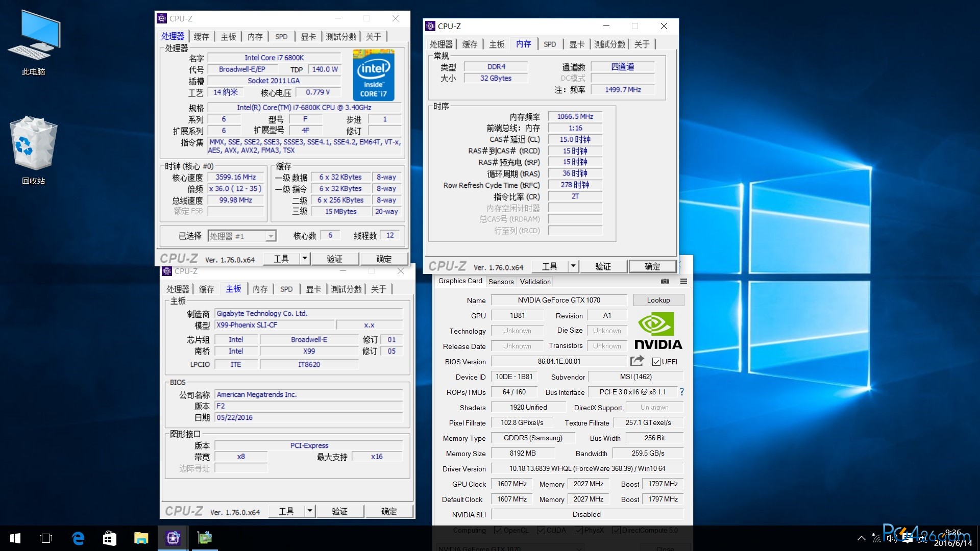This screenshot has height=551, width=980.
Task: Click the 8192 MB memory size value in GPU-Z
Action: pyautogui.click(x=523, y=453)
